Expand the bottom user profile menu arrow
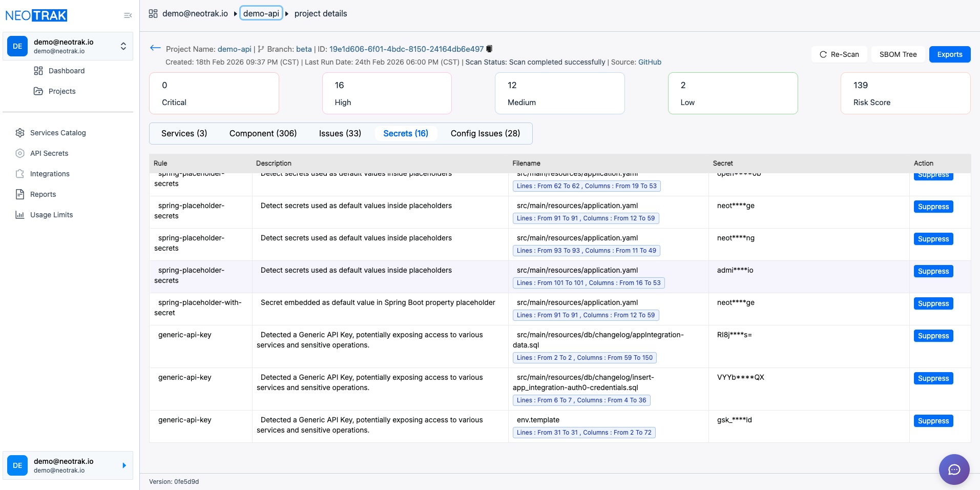The image size is (980, 490). click(x=124, y=465)
